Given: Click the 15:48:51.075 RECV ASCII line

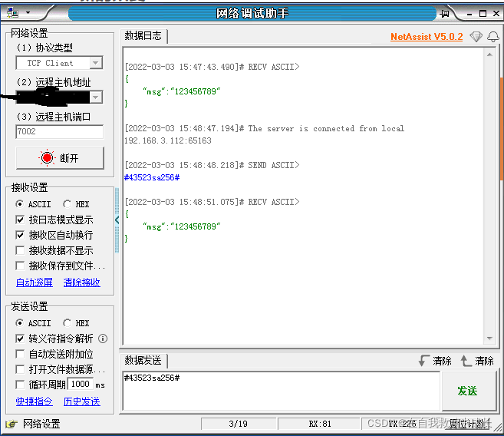Looking at the screenshot, I should (212, 202).
